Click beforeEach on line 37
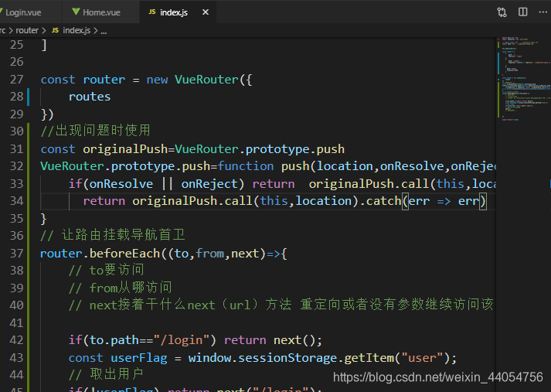551x392 pixels. click(124, 254)
